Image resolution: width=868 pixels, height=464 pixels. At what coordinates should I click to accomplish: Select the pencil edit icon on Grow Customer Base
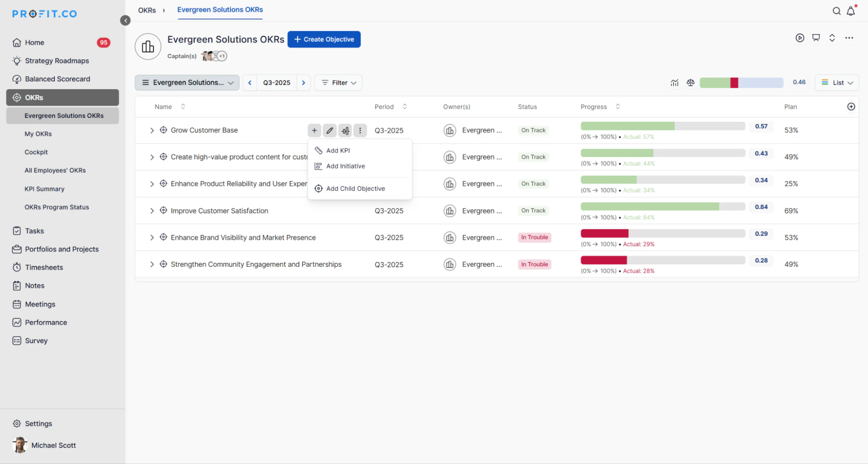click(x=330, y=130)
